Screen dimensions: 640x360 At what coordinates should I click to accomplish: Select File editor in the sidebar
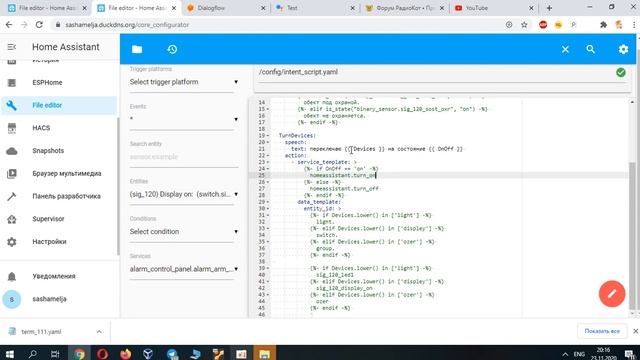pyautogui.click(x=59, y=105)
